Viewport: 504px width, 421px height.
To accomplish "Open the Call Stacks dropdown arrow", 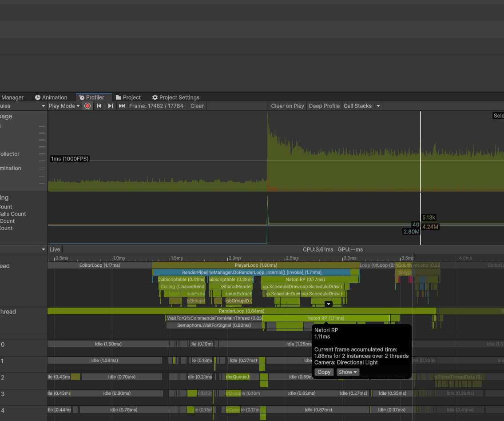I will pyautogui.click(x=378, y=106).
